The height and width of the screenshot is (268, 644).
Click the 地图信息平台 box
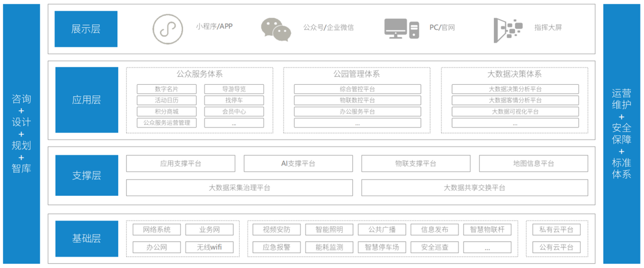[x=533, y=164]
